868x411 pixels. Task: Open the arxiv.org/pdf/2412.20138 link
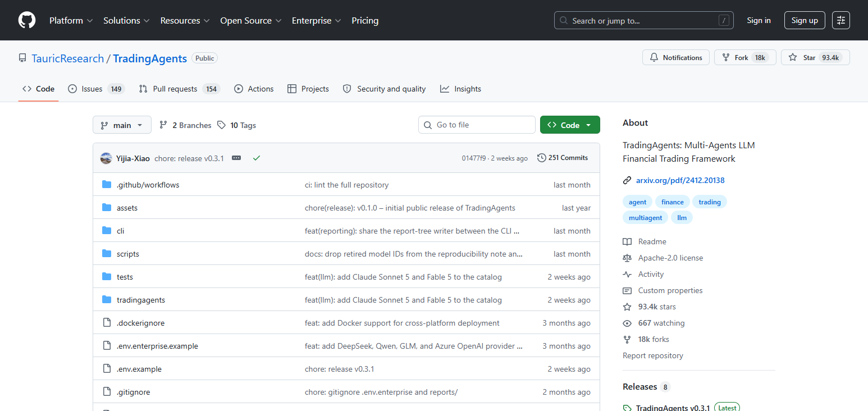click(680, 180)
